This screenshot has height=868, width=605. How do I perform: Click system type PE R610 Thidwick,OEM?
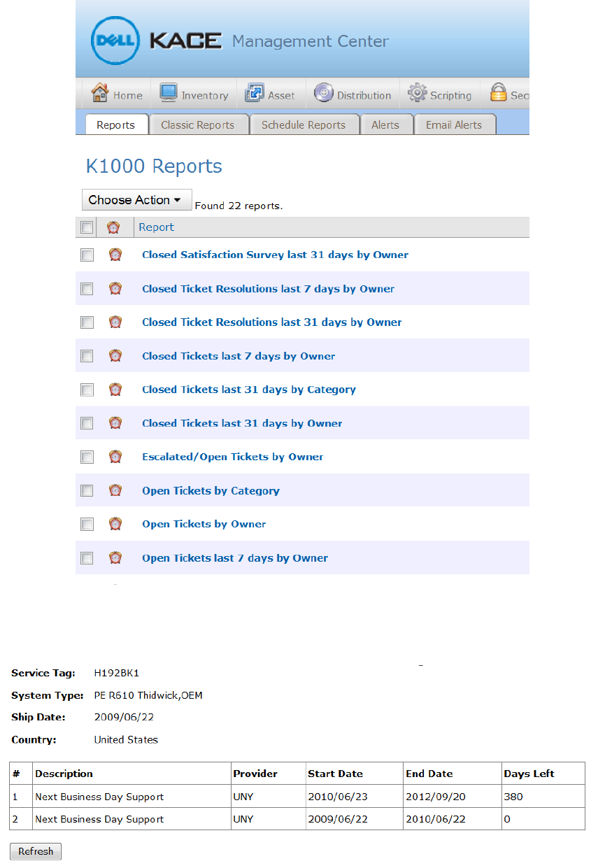[x=148, y=695]
